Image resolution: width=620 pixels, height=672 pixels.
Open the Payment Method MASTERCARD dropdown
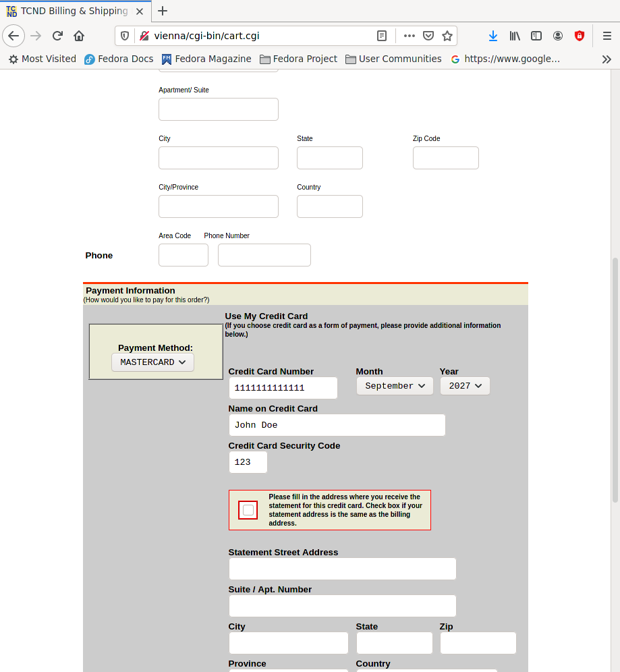152,362
